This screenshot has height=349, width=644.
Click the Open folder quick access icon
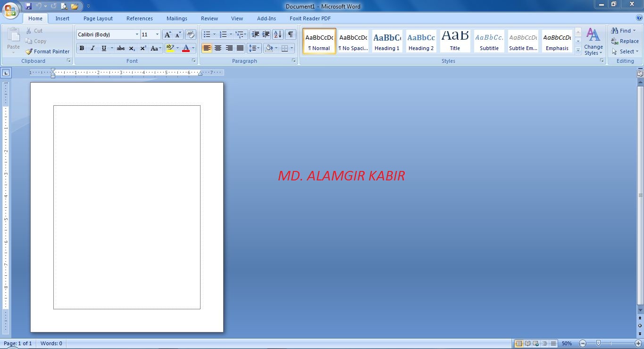pos(75,6)
